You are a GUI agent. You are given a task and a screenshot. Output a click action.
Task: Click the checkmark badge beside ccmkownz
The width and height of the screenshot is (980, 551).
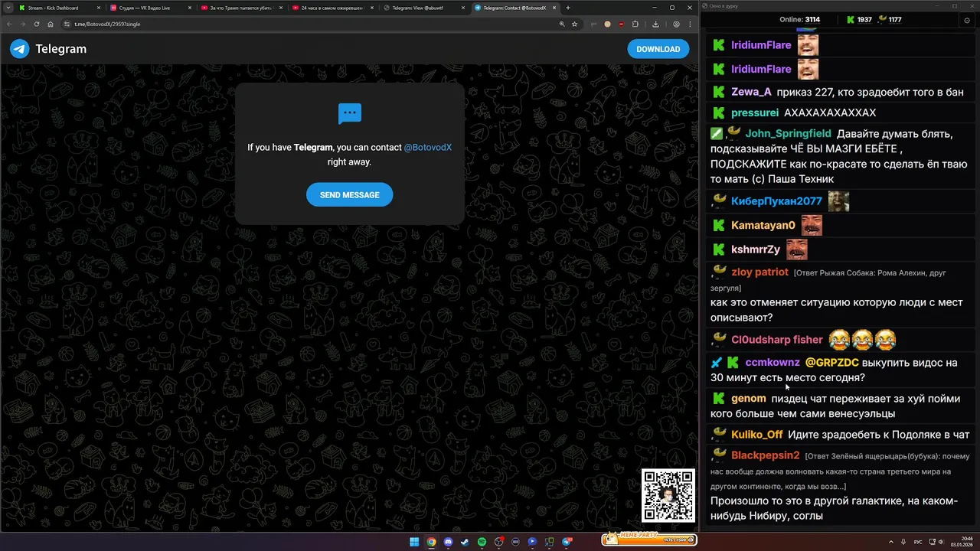pyautogui.click(x=717, y=363)
